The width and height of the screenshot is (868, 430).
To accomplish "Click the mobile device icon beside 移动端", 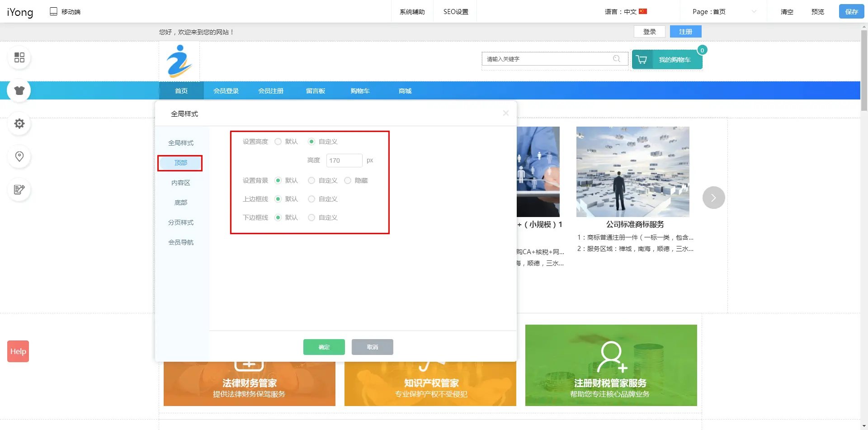I will pos(53,11).
